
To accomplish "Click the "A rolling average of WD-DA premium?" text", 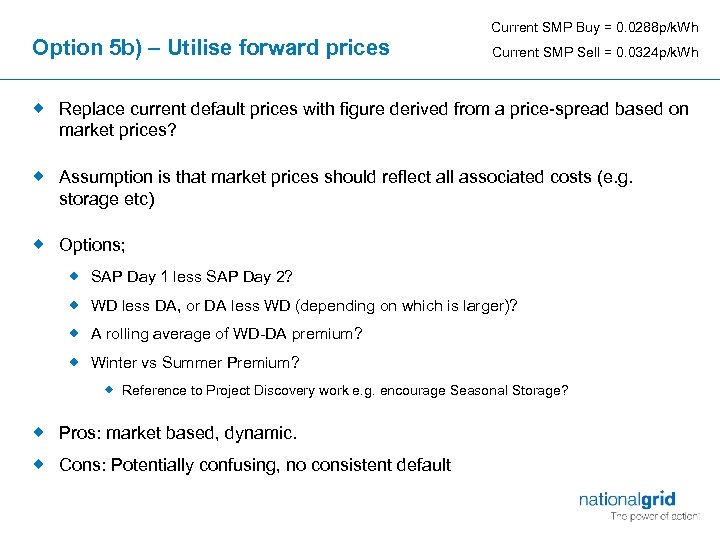I will pos(226,334).
